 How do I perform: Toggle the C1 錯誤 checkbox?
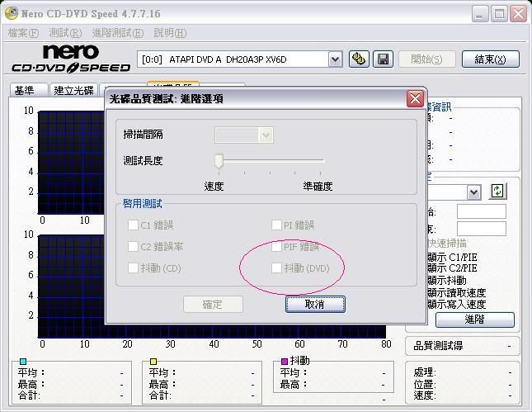pos(133,225)
